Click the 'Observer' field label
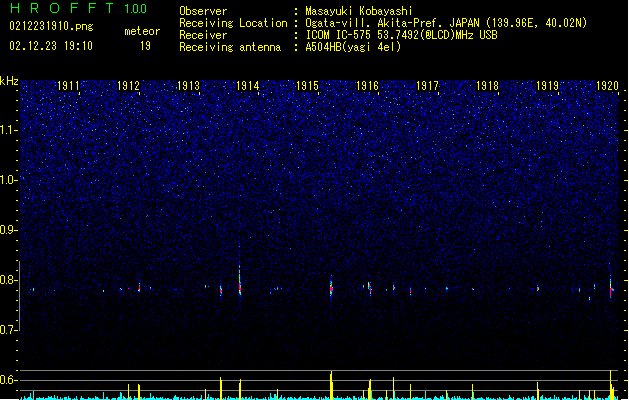629x400 pixels. coord(203,11)
